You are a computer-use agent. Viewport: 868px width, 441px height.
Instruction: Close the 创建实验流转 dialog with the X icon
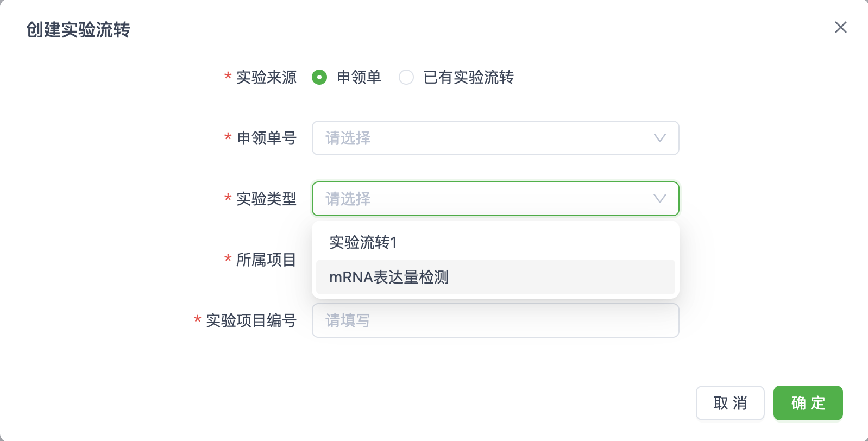[840, 27]
